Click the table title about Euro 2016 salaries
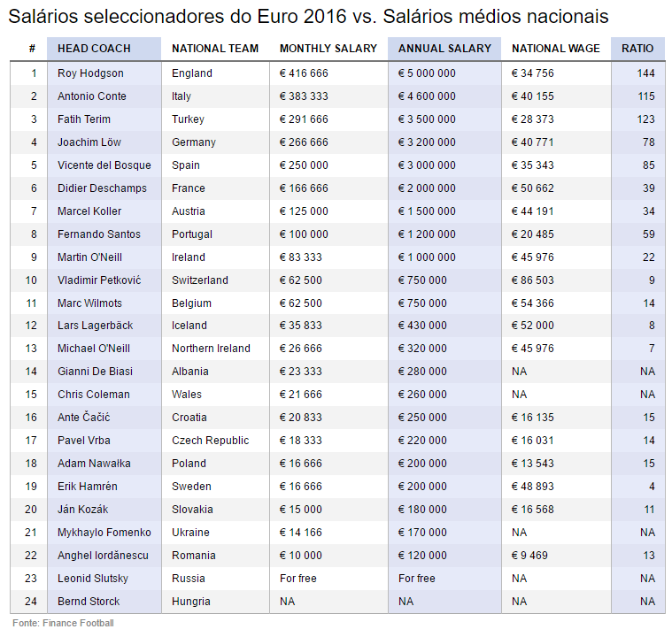Image resolution: width=672 pixels, height=637 pixels. tap(308, 17)
